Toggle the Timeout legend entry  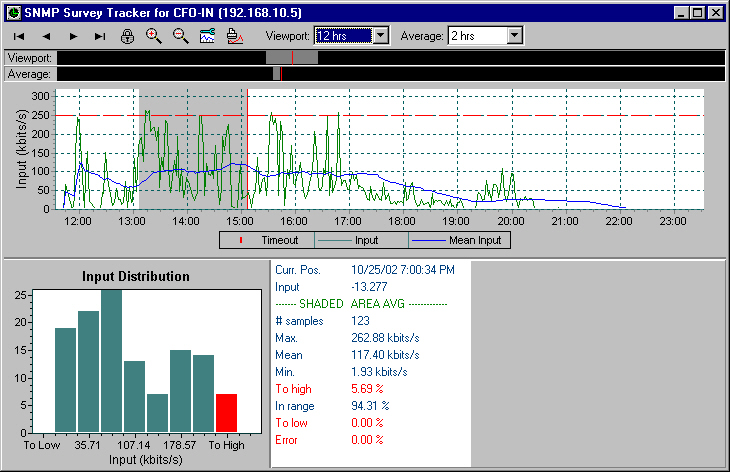268,240
